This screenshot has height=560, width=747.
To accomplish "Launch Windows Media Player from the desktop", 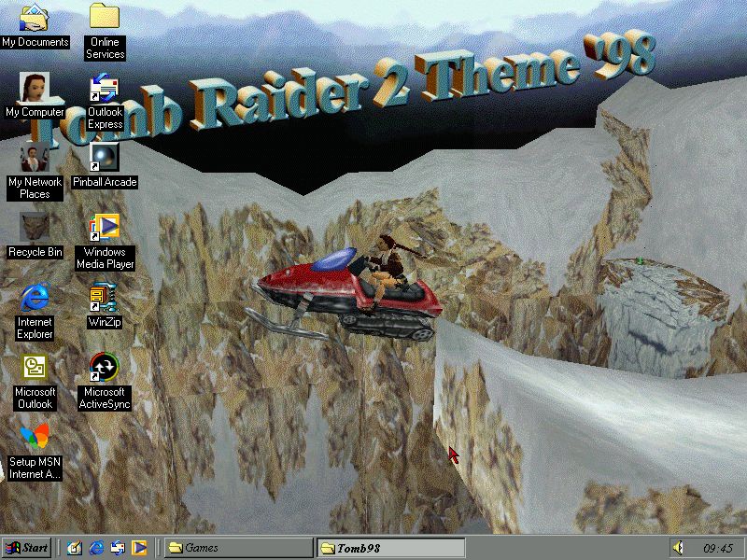I will (x=105, y=229).
